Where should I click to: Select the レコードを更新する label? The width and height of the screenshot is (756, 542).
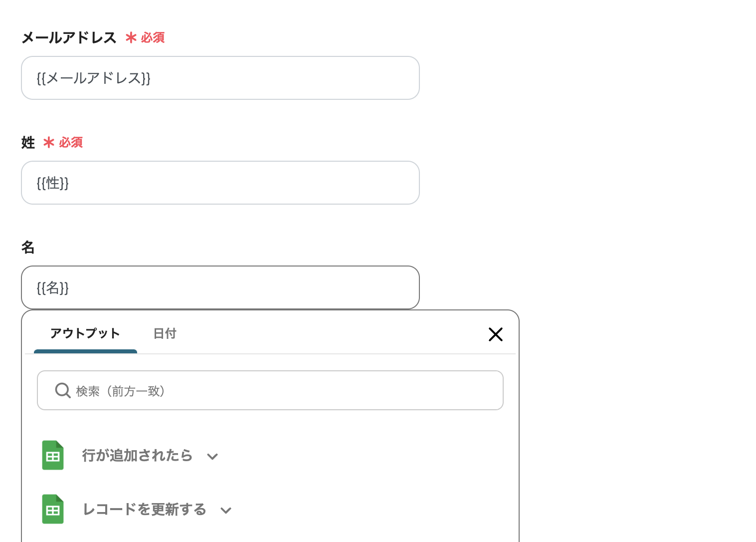pos(144,509)
